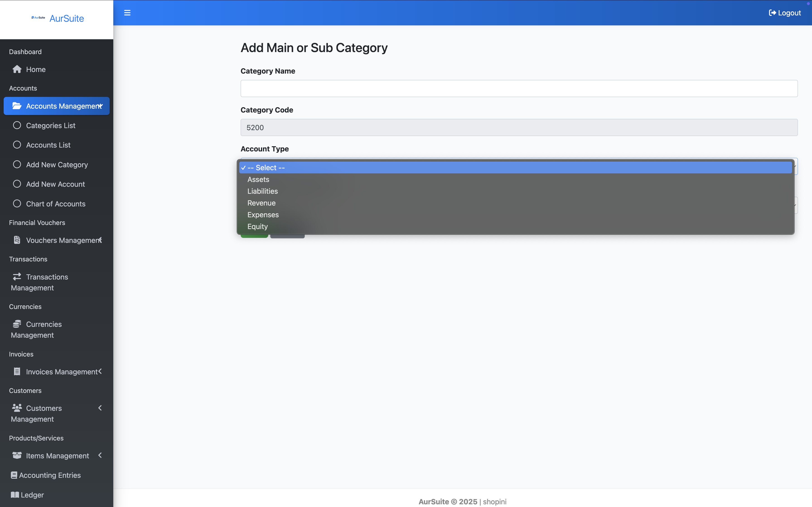Click the Home house icon

[x=17, y=69]
